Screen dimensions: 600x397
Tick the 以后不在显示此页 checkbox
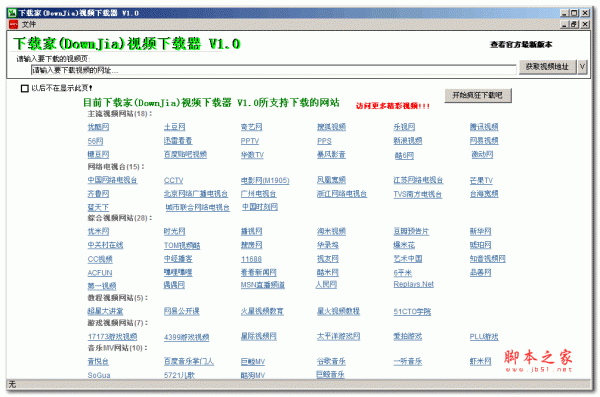[24, 88]
